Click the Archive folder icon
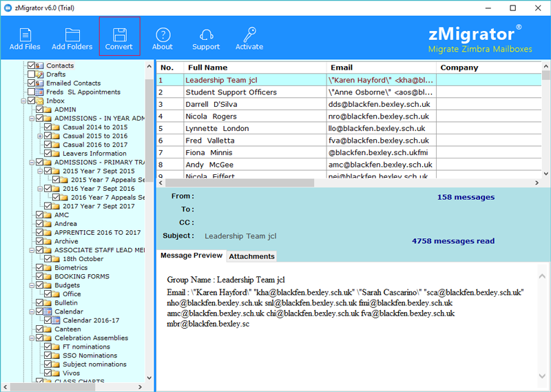The image size is (551, 392). (x=48, y=241)
